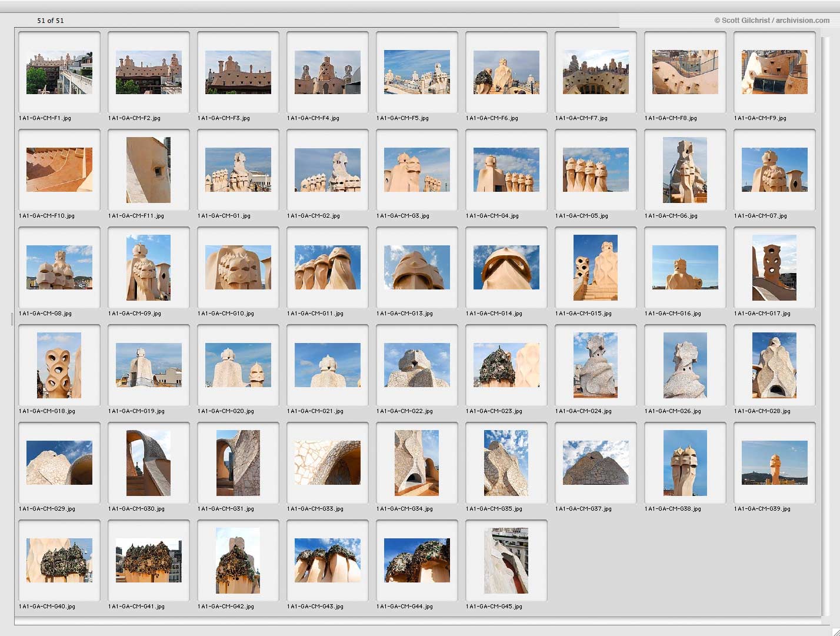Viewport: 840px width, 636px height.
Task: Click thumbnail 1A1-GA-CM-G16.jpg
Action: coord(685,268)
